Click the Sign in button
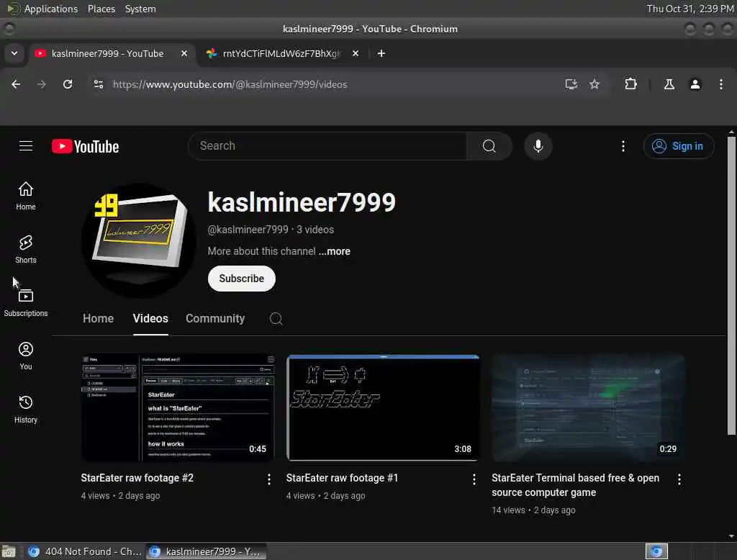This screenshot has height=560, width=737. (x=679, y=146)
